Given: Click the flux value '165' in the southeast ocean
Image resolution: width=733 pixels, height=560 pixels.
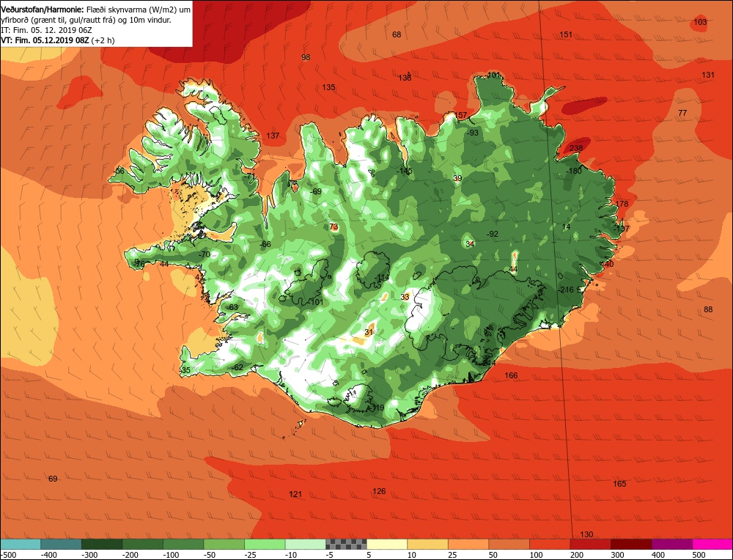Looking at the screenshot, I should (x=619, y=484).
